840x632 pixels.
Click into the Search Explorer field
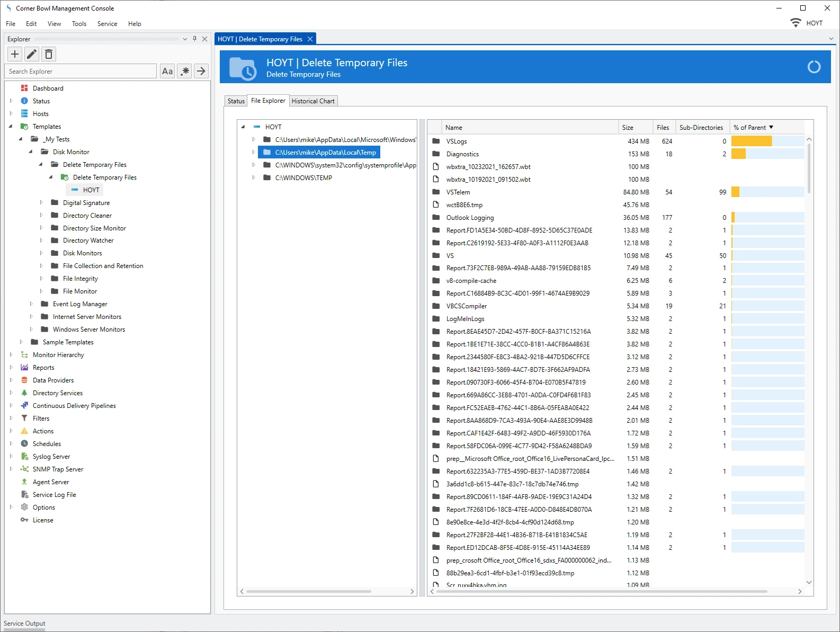(81, 72)
